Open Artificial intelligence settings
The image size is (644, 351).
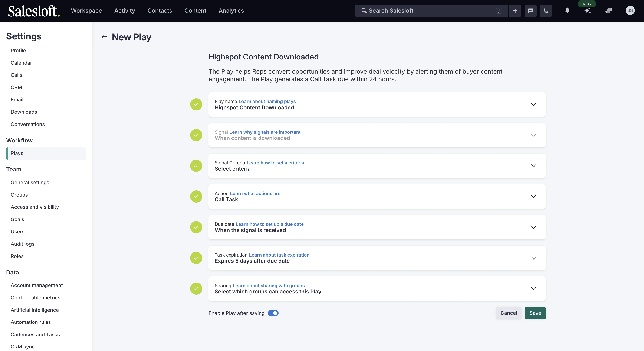35,310
